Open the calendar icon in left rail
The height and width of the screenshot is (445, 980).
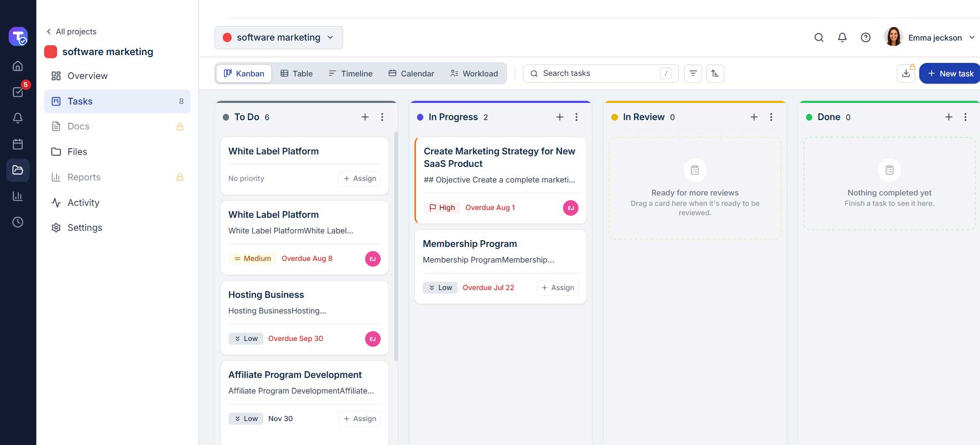18,144
